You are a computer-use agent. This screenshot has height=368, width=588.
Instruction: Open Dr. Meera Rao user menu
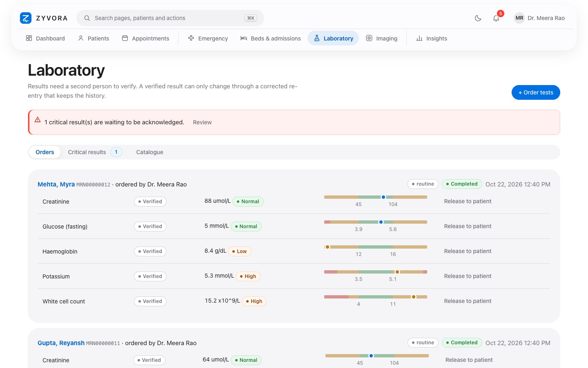pos(539,18)
